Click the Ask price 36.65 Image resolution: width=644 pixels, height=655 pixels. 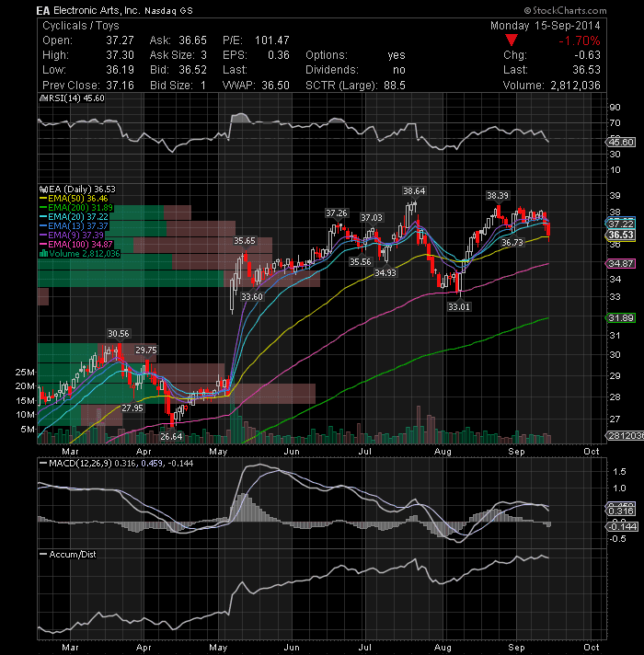click(192, 40)
